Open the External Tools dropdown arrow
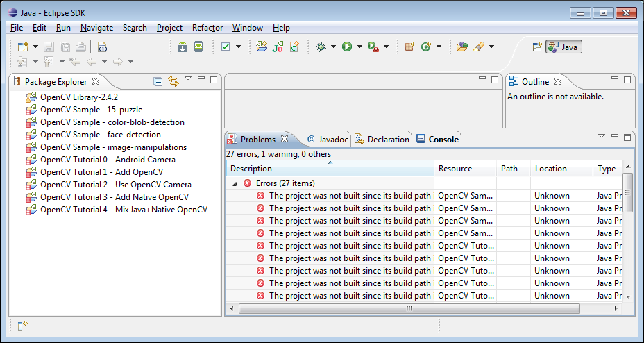This screenshot has width=644, height=343. (x=386, y=47)
